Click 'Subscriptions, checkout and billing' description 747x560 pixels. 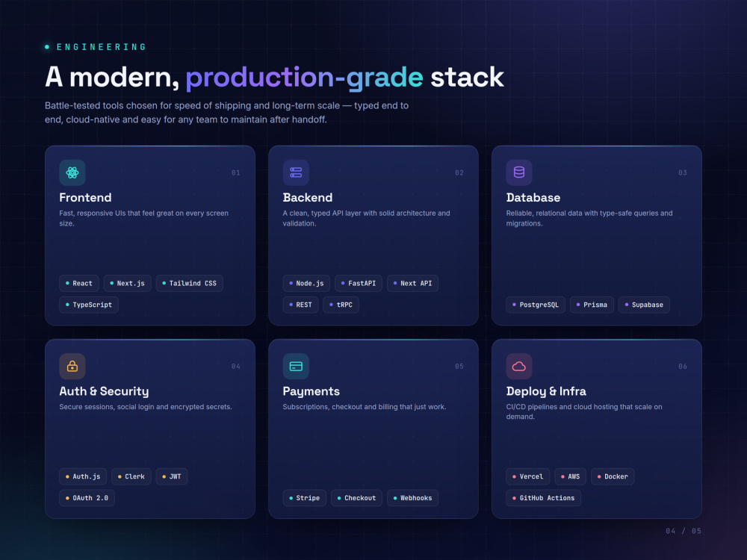365,407
